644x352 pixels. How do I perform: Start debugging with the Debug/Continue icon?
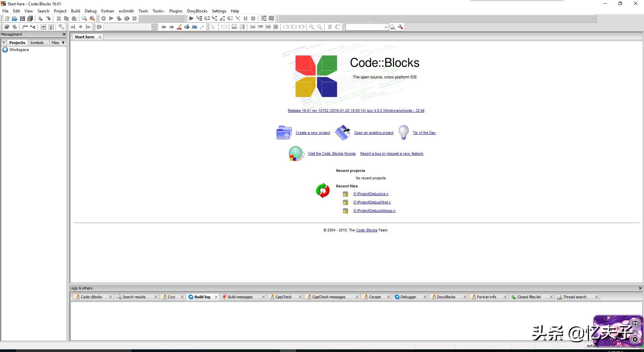(x=192, y=18)
